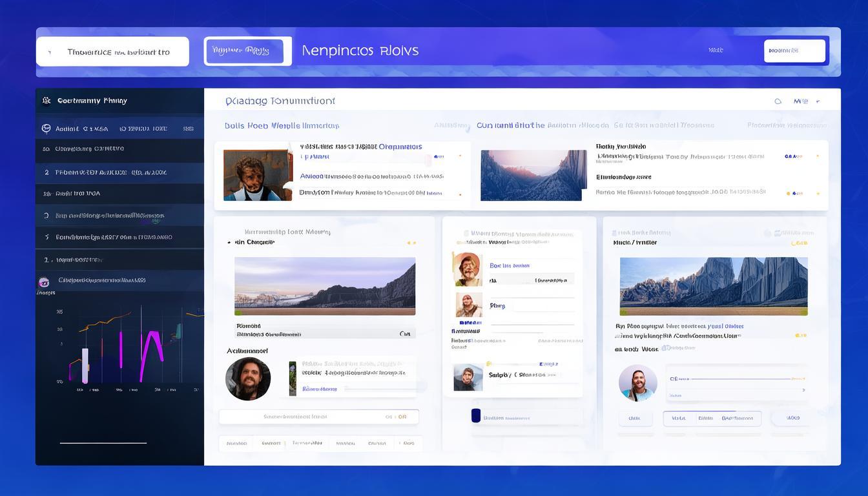Select the highlighted purple tab in the top banner
The height and width of the screenshot is (496, 868).
point(244,51)
